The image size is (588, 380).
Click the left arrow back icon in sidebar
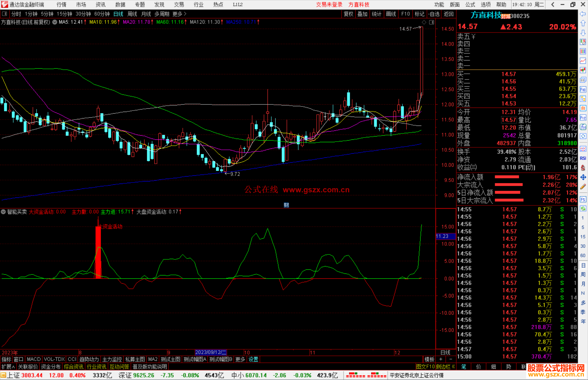[x=583, y=14]
